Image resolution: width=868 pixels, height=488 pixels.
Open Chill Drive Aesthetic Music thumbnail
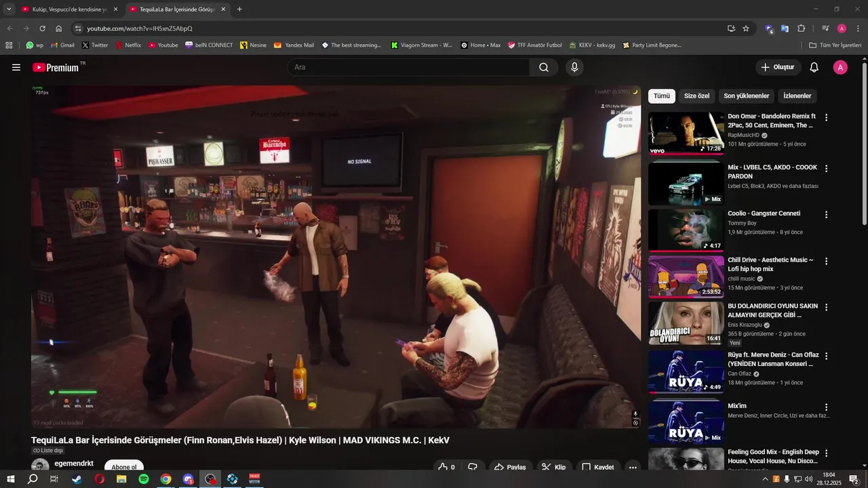[686, 277]
